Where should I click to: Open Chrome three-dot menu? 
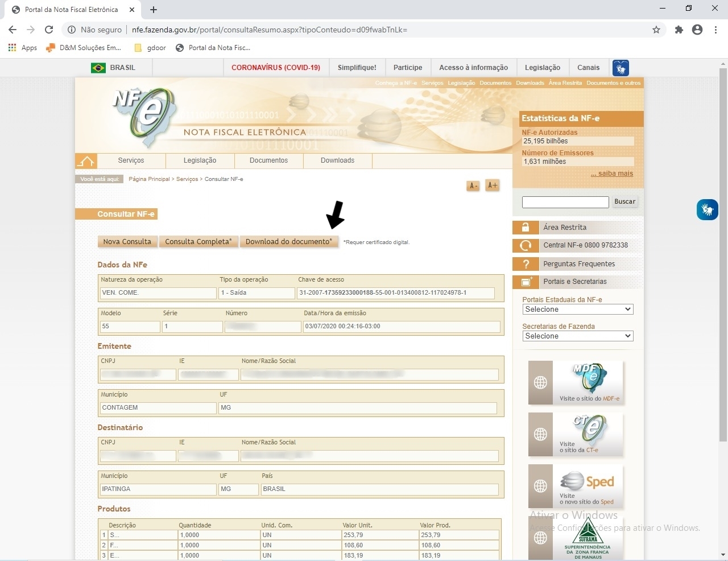tap(715, 30)
